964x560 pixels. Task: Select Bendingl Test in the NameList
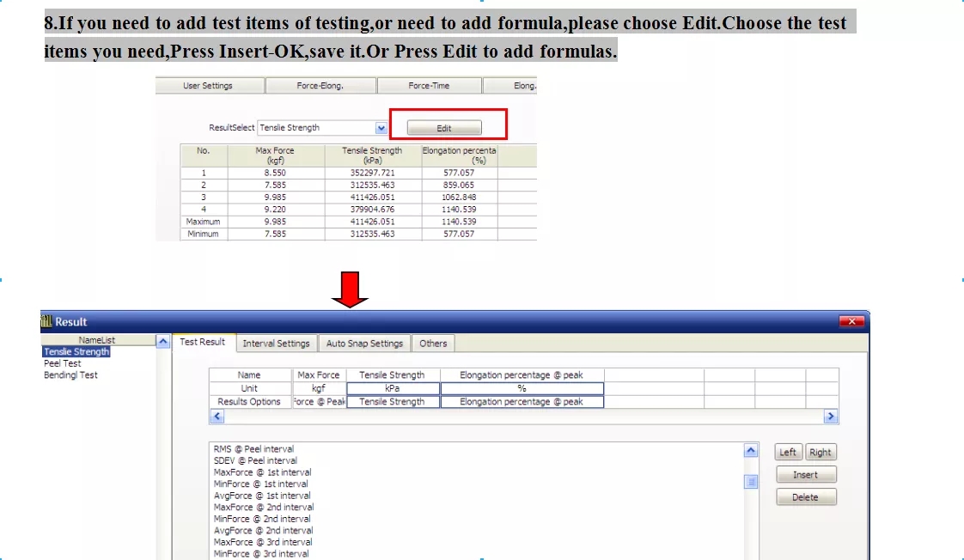(x=70, y=375)
